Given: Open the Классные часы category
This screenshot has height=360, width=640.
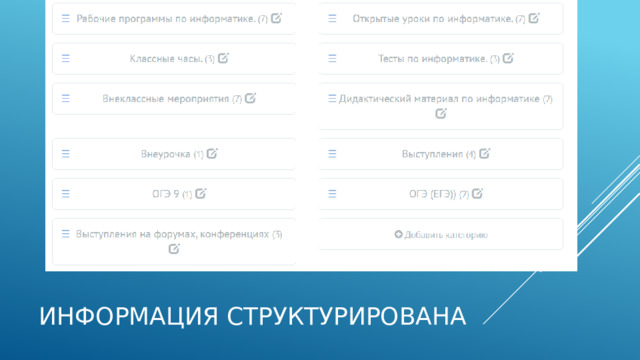Looking at the screenshot, I should (x=172, y=59).
